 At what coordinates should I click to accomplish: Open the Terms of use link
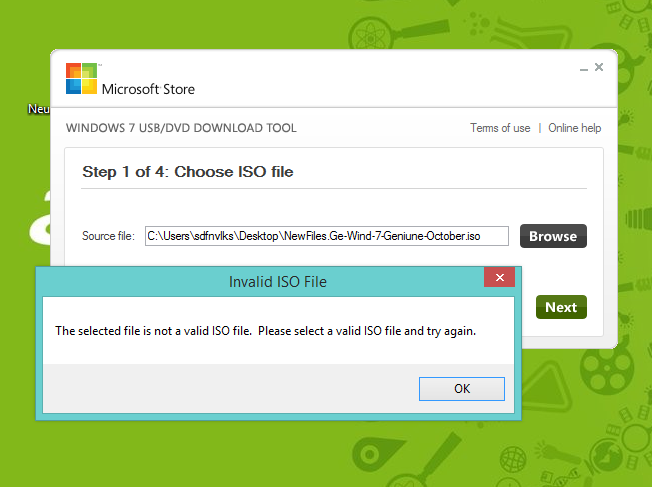500,128
